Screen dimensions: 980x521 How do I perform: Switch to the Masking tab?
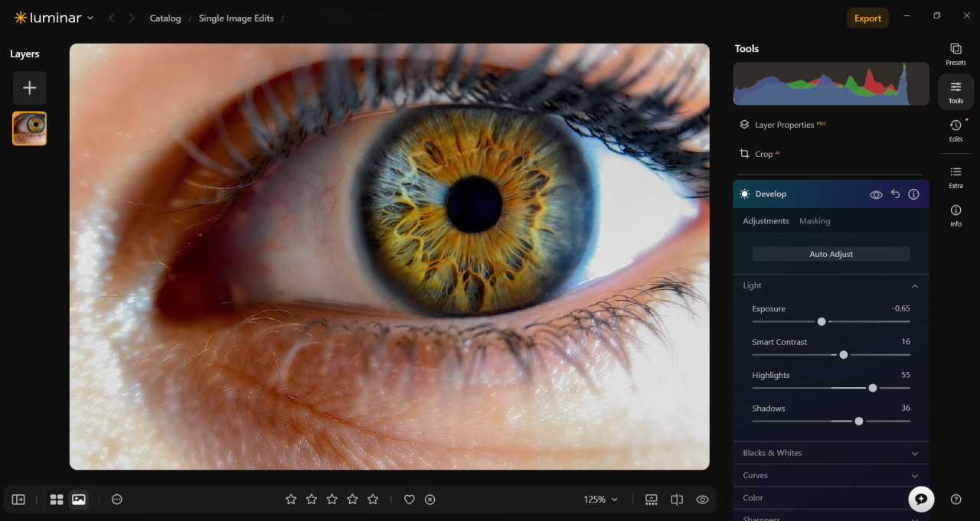pos(815,221)
